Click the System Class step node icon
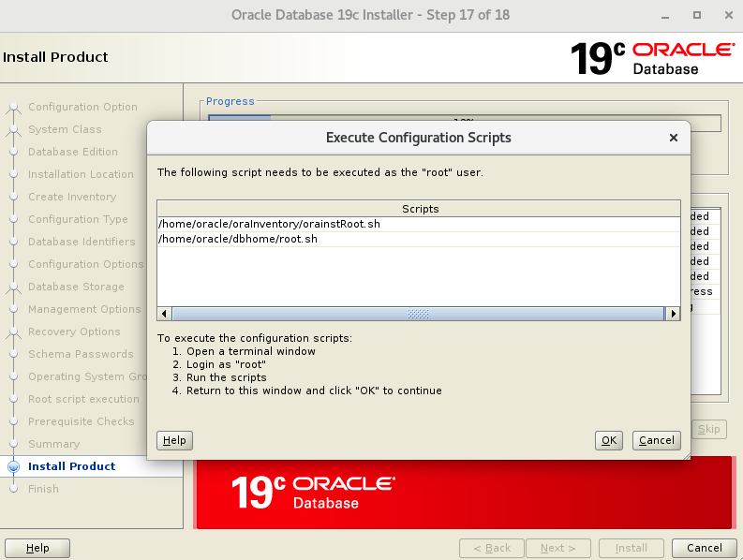 (14, 130)
